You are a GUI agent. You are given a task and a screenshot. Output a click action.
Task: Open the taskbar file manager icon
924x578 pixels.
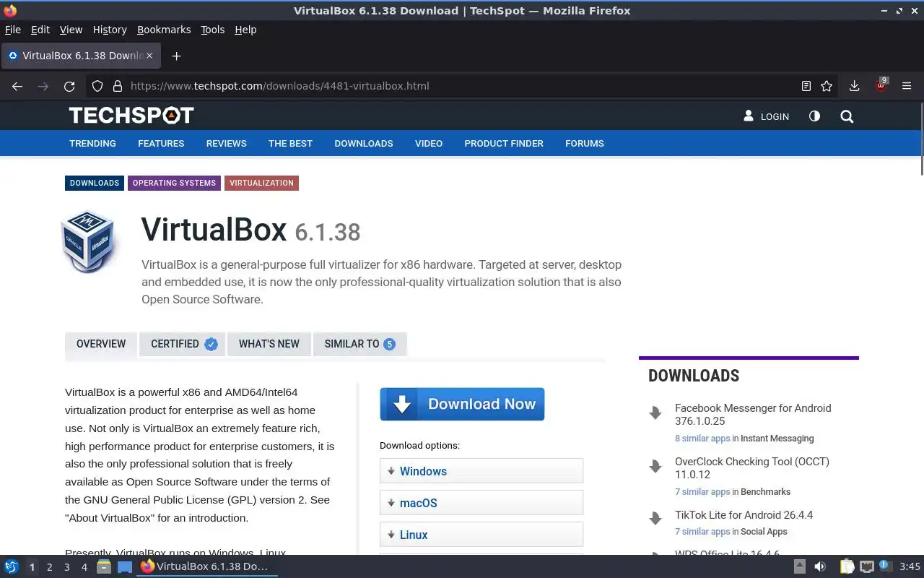[104, 566]
